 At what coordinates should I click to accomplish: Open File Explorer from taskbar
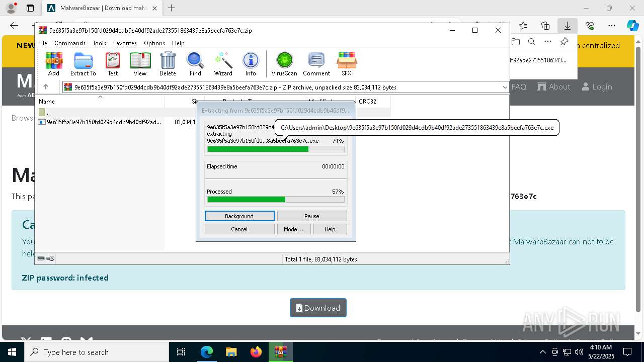(231, 352)
